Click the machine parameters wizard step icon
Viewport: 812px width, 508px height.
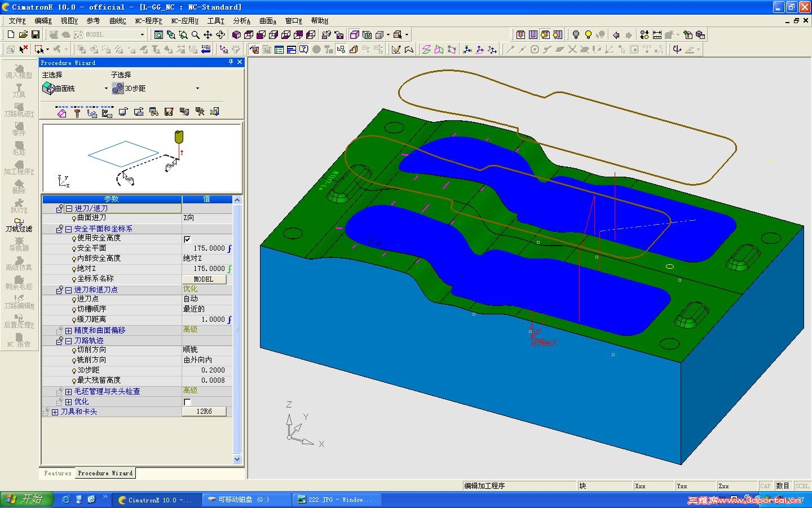[108, 112]
